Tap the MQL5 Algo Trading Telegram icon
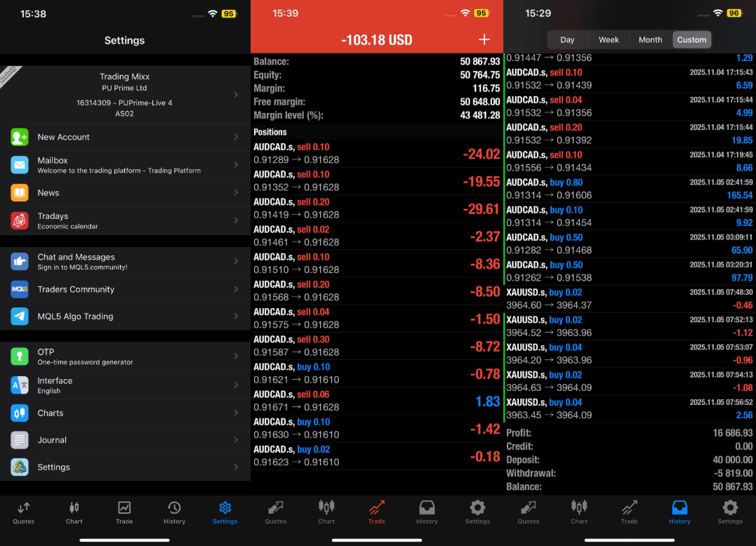This screenshot has width=756, height=546. (20, 317)
